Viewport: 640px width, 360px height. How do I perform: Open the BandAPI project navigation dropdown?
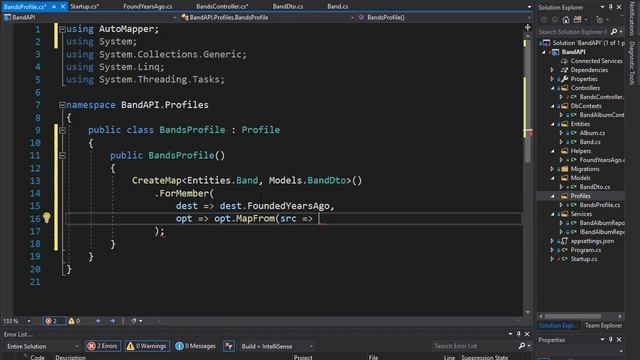click(x=89, y=18)
